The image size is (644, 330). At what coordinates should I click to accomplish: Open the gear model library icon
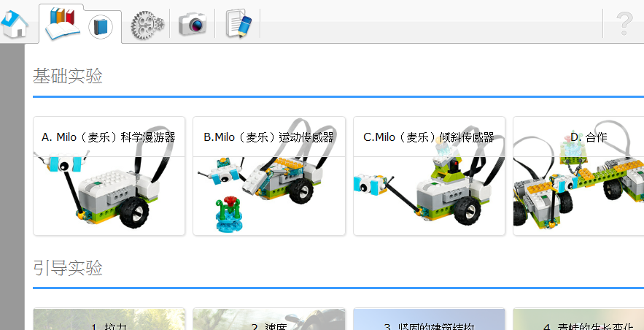click(x=147, y=25)
